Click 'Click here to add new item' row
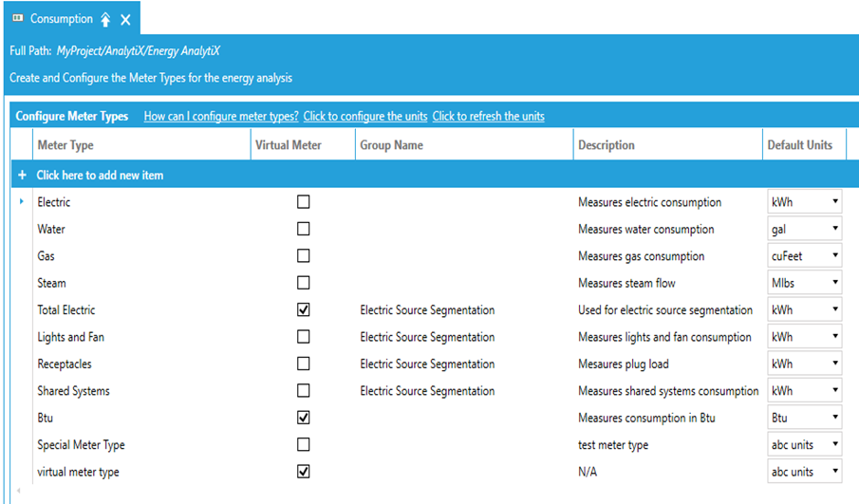The image size is (859, 504). 100,176
